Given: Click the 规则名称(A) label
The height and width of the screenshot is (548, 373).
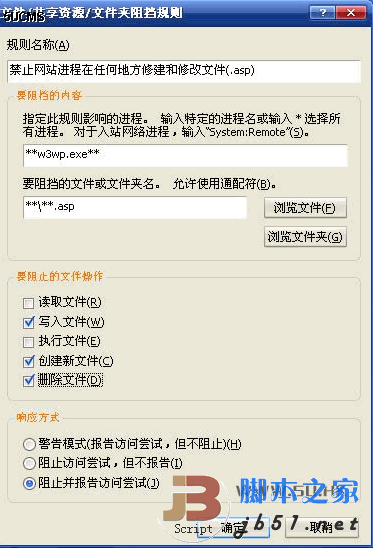Looking at the screenshot, I should point(38,45).
